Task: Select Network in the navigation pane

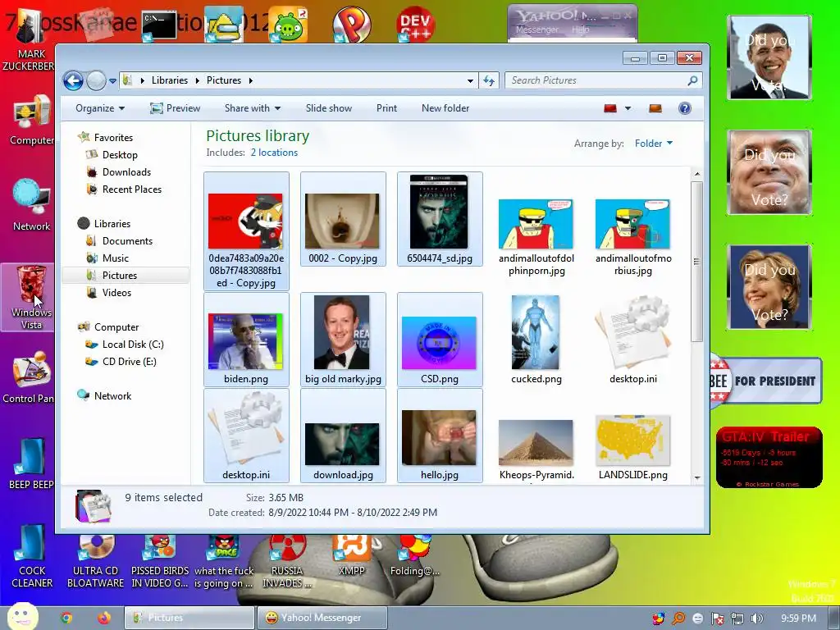Action: click(x=112, y=396)
